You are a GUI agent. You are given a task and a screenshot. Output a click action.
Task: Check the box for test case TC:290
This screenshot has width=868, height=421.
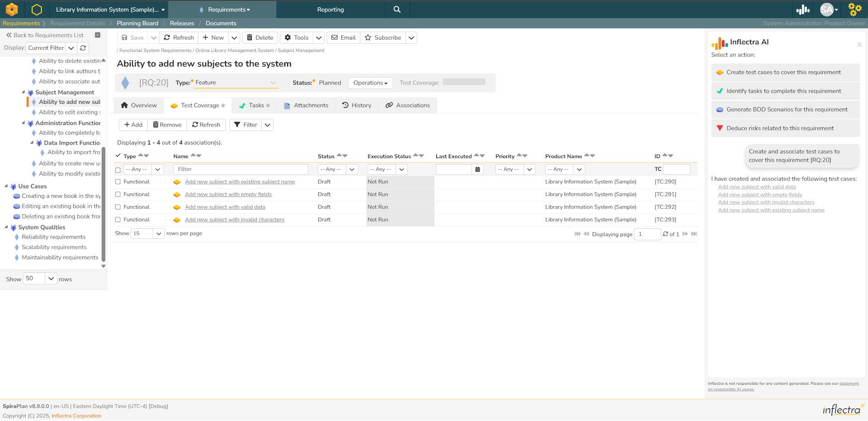point(118,182)
